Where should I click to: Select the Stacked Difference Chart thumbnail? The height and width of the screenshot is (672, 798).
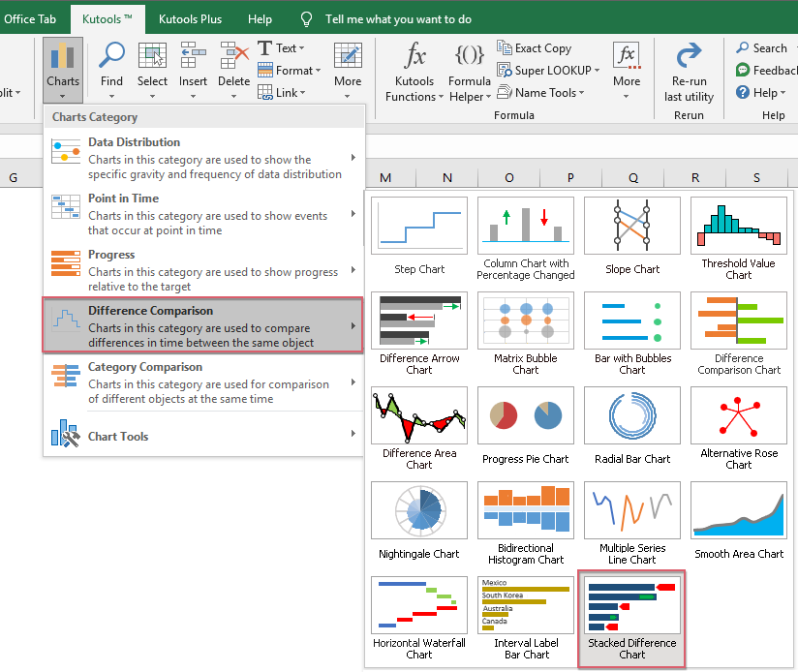[x=631, y=618]
